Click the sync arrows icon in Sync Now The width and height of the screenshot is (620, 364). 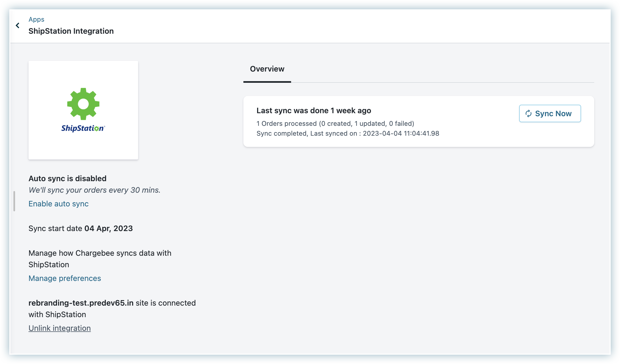(528, 113)
